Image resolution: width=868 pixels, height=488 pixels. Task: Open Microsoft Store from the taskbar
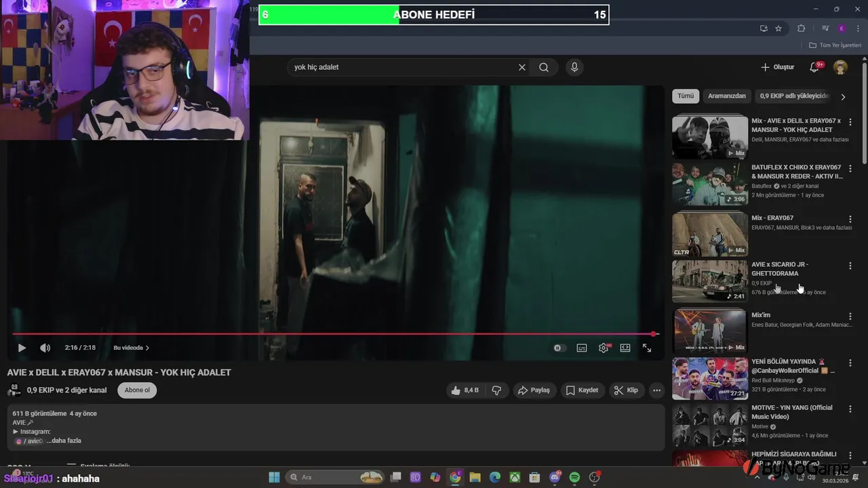pyautogui.click(x=534, y=478)
